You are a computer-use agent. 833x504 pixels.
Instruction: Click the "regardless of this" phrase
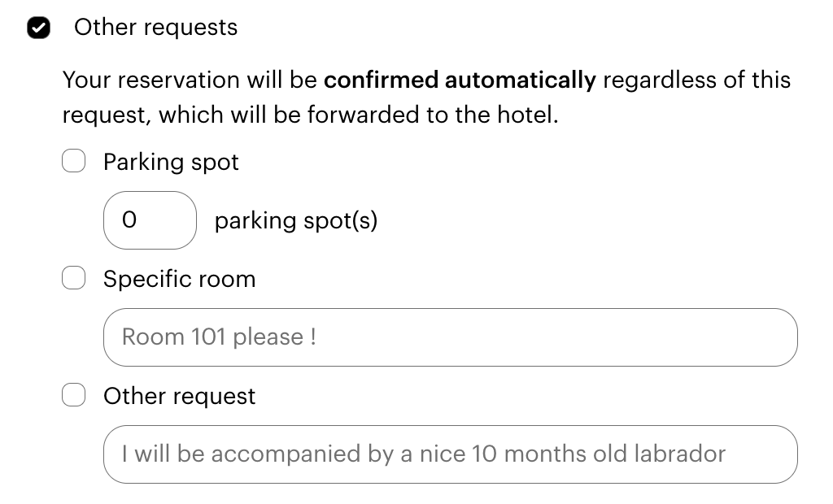(x=696, y=80)
